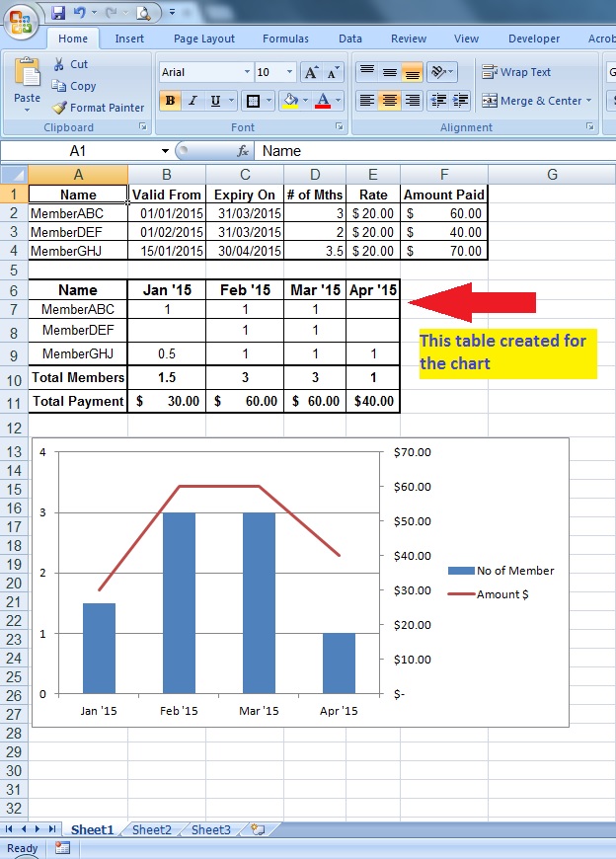Open the Clipboard dialog launcher

(143, 126)
